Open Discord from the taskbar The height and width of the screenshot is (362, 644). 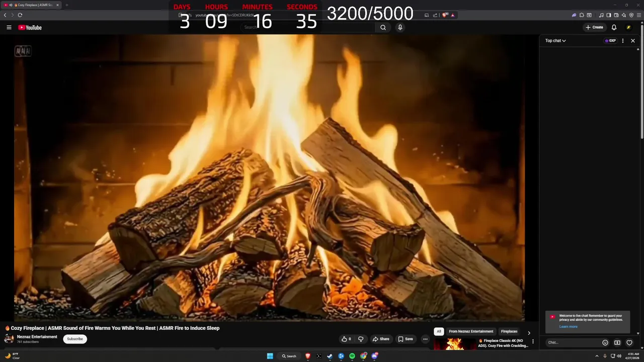point(375,356)
